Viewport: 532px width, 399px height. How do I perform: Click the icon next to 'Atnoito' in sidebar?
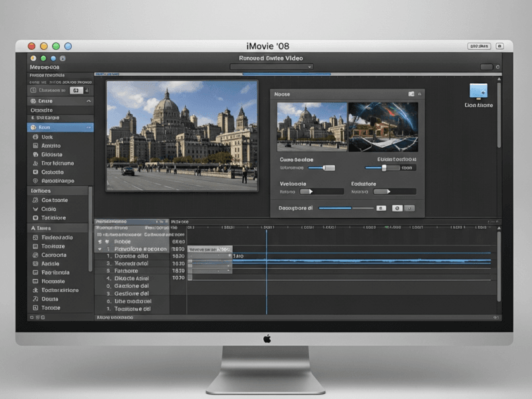[x=35, y=145]
